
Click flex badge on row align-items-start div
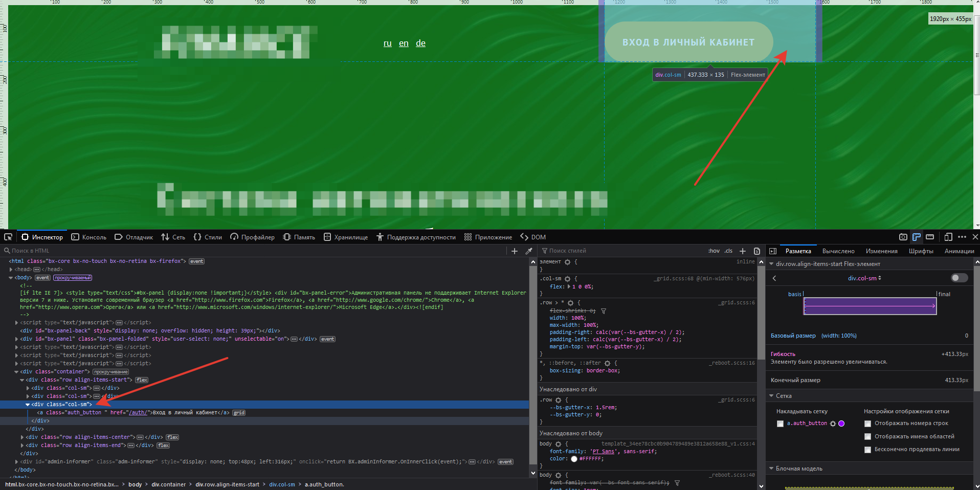(x=142, y=380)
